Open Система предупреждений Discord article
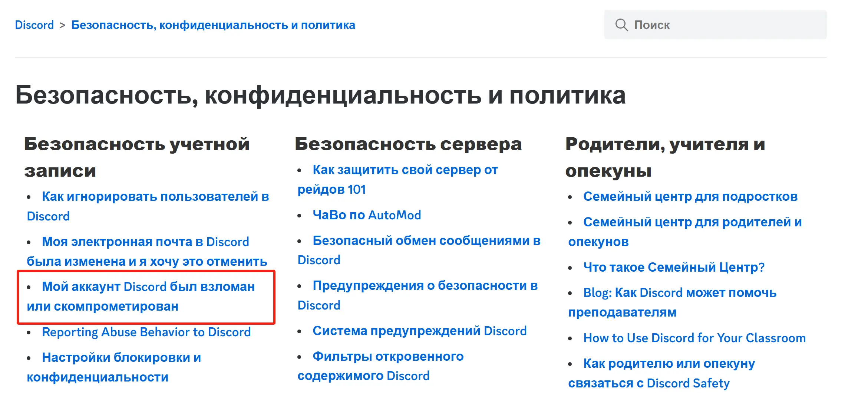Viewport: 868px width, 393px height. point(419,331)
